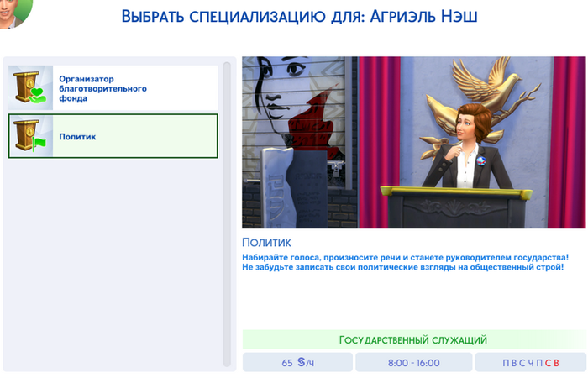Click the specialization list scrollbar
This screenshot has width=588, height=378.
(x=227, y=214)
